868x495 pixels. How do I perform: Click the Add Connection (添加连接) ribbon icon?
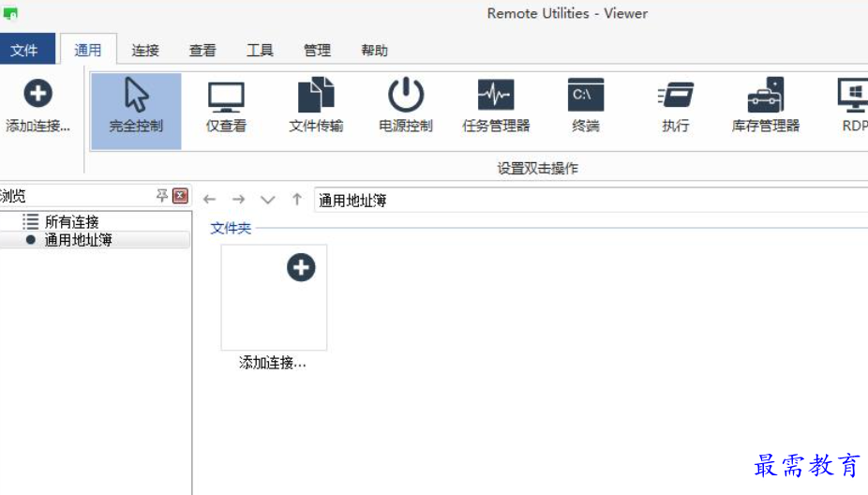(x=37, y=106)
